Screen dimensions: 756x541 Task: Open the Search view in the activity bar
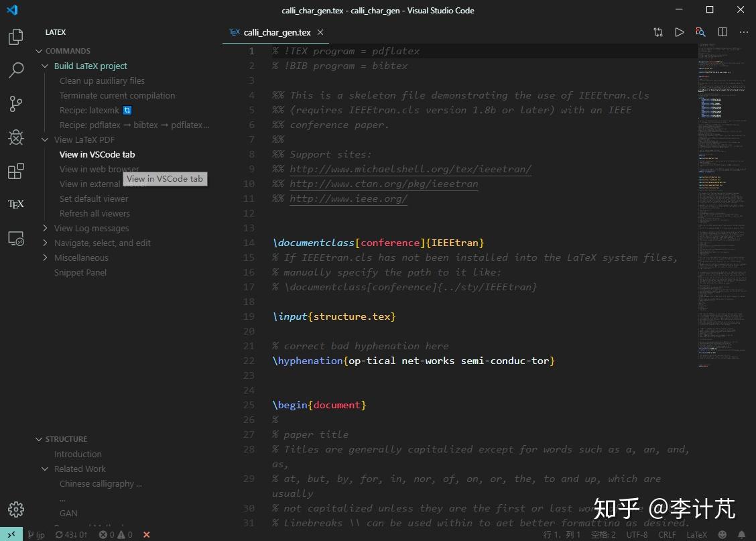pyautogui.click(x=15, y=70)
